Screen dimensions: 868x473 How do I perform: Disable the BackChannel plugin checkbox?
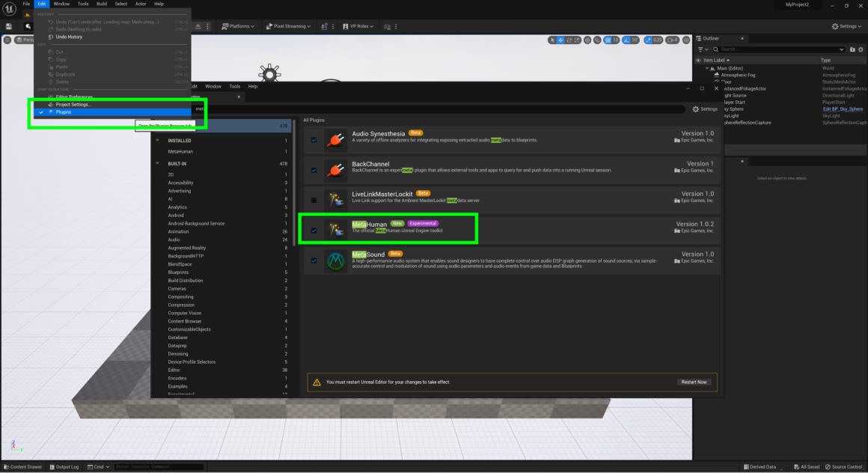[314, 170]
